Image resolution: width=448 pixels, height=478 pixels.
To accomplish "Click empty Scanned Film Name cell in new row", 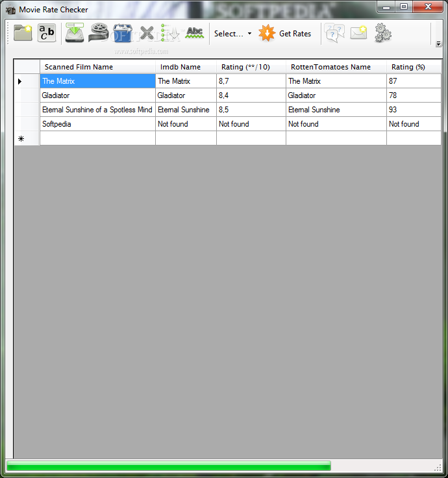I will (x=97, y=138).
